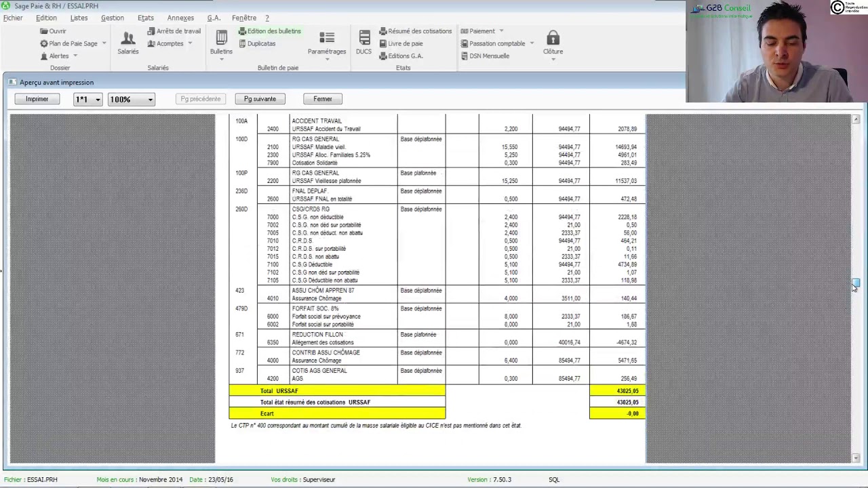Image resolution: width=868 pixels, height=488 pixels.
Task: Expand the Paiement dropdown arrow
Action: pos(501,31)
